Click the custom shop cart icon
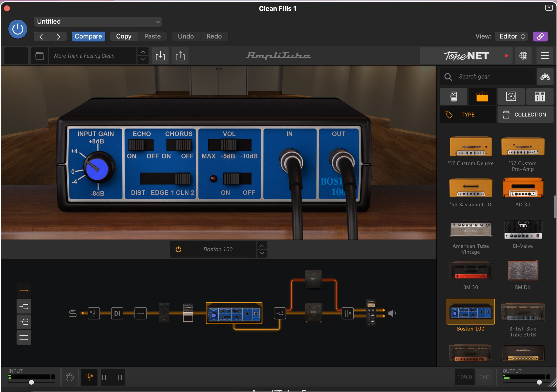This screenshot has height=392, width=557. tap(545, 77)
